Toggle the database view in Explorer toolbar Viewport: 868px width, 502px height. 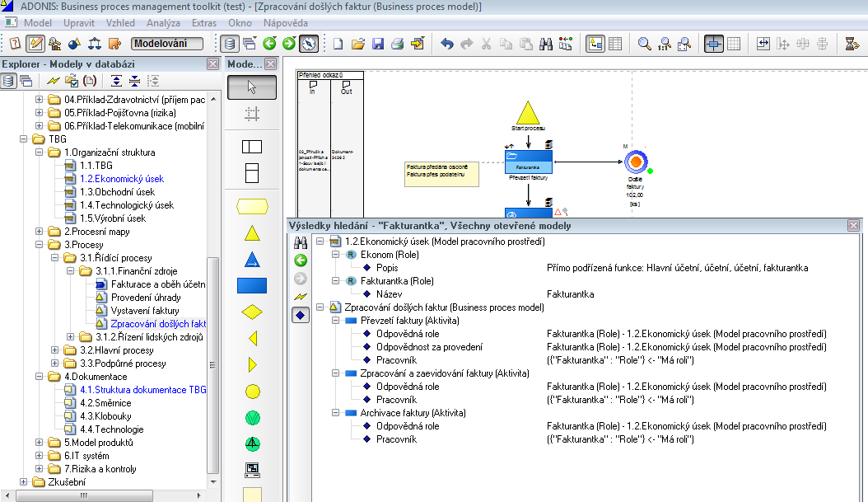pyautogui.click(x=8, y=81)
